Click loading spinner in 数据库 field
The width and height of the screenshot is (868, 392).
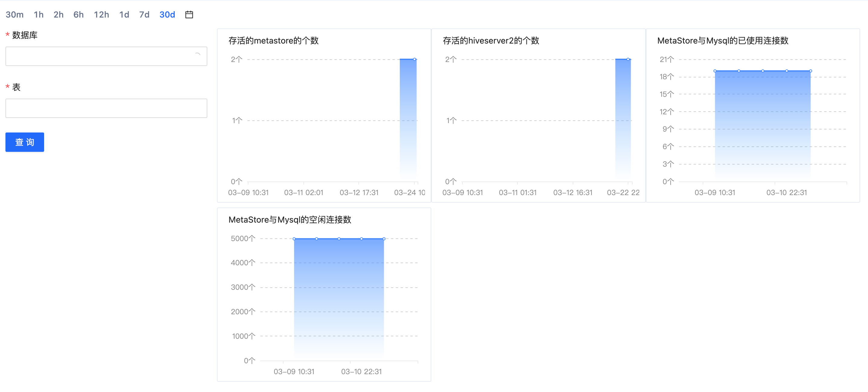click(x=198, y=54)
